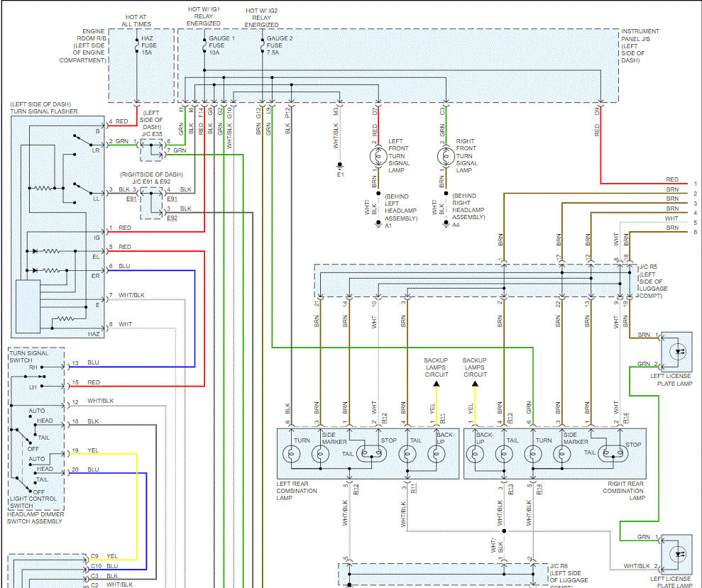Image resolution: width=702 pixels, height=588 pixels.
Task: Click the LED symbol of license lamp with WHT/BLK wire
Action: click(680, 555)
